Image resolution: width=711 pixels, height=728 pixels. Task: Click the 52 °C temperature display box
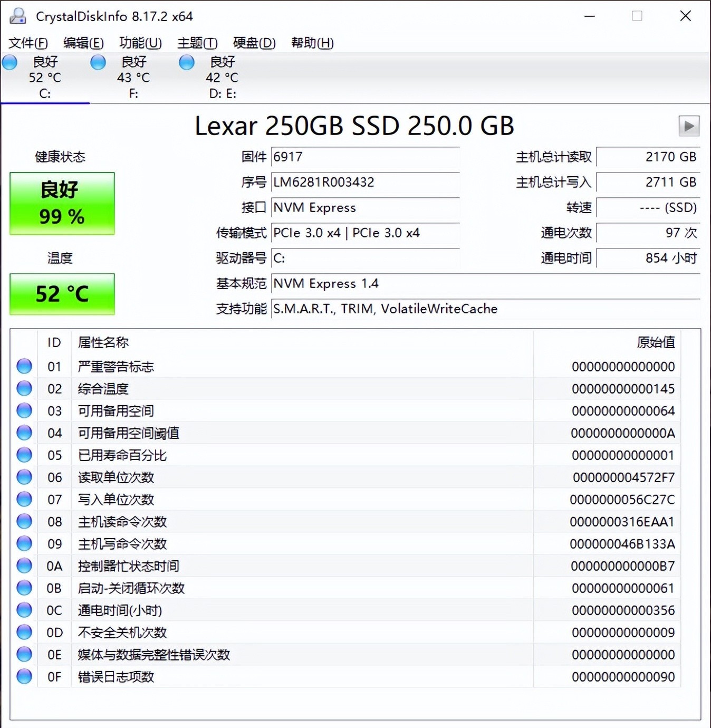tap(62, 294)
